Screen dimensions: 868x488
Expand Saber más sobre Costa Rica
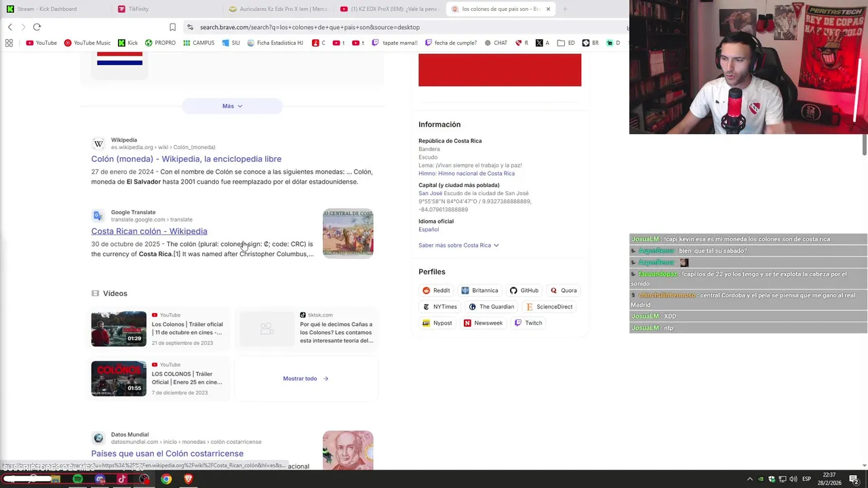tap(458, 245)
